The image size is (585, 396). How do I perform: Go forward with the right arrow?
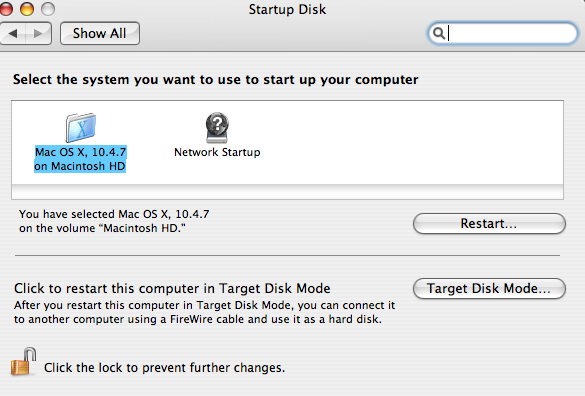click(38, 34)
